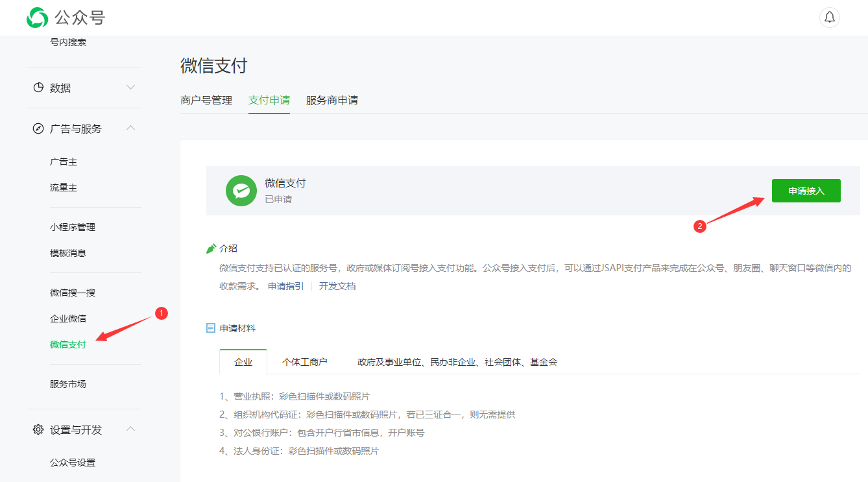The width and height of the screenshot is (868, 482).
Task: Switch to the 商户号管理 tab
Action: pos(206,101)
